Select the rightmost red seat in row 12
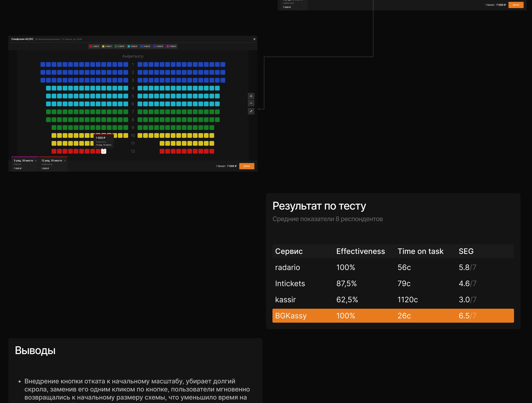 pyautogui.click(x=212, y=151)
